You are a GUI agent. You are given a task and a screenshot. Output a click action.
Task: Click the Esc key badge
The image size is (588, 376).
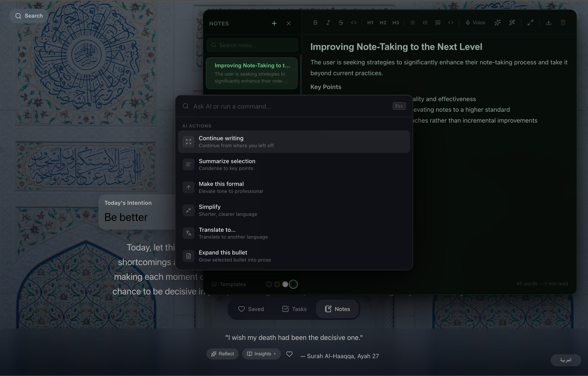tap(399, 106)
